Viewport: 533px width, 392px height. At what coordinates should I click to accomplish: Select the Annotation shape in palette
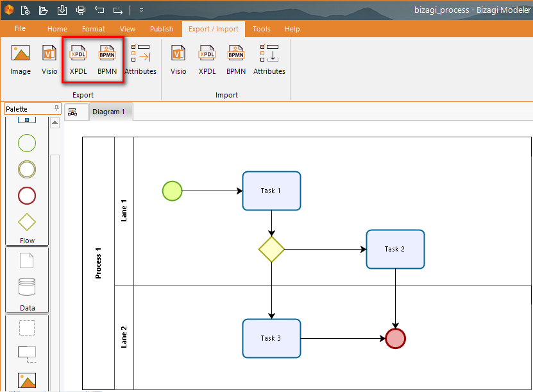(x=27, y=354)
